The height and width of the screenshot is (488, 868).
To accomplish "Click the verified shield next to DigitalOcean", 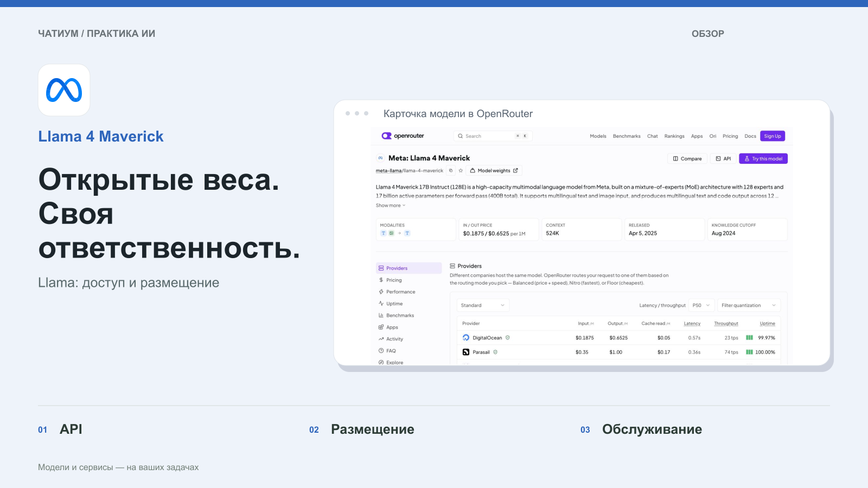I will point(508,338).
